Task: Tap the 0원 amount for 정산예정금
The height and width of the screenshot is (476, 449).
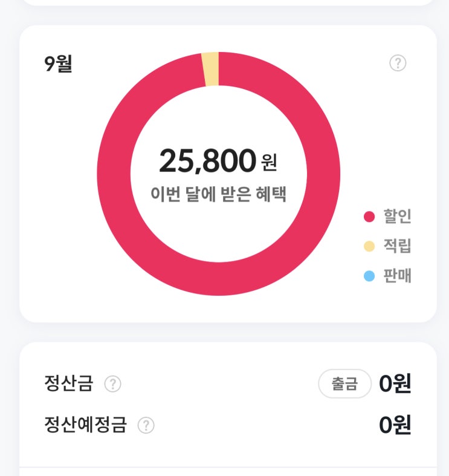Action: [x=395, y=425]
